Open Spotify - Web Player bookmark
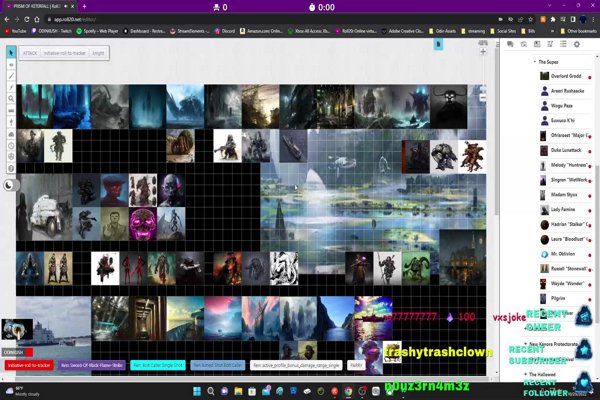 pos(97,31)
